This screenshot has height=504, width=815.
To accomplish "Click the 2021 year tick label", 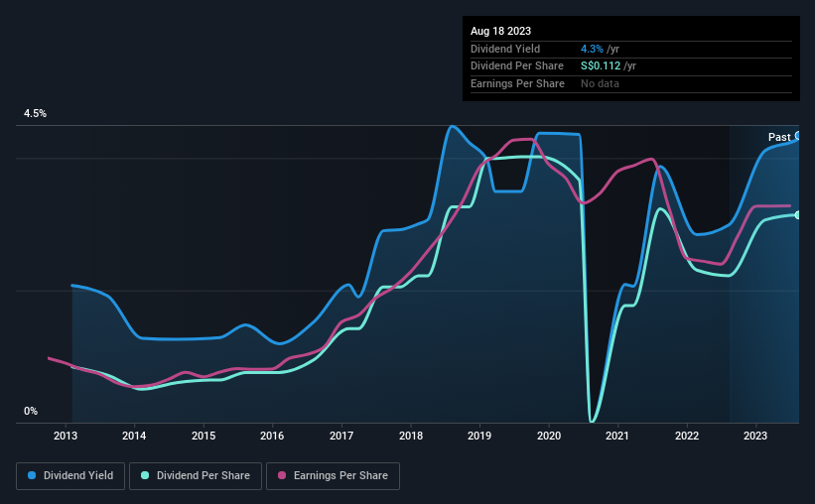I will (617, 435).
